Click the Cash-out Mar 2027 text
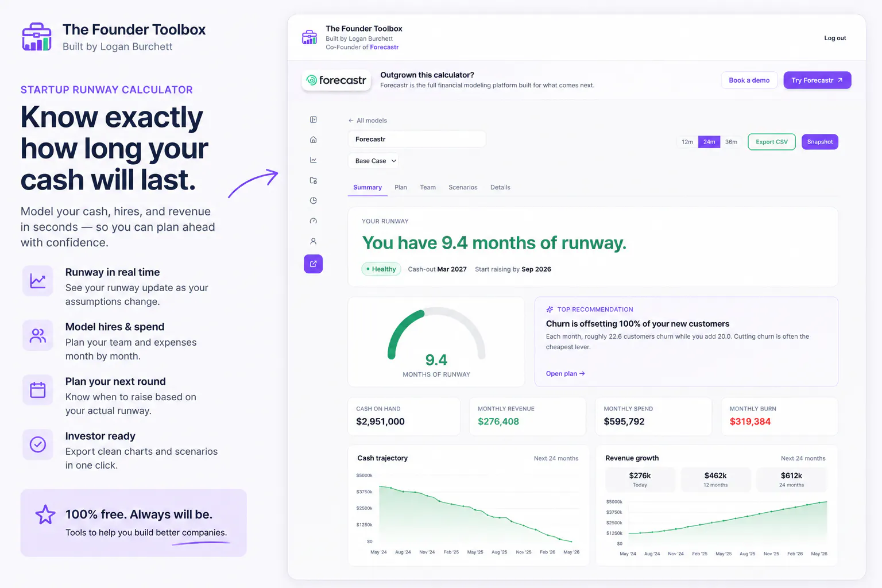 pyautogui.click(x=438, y=269)
